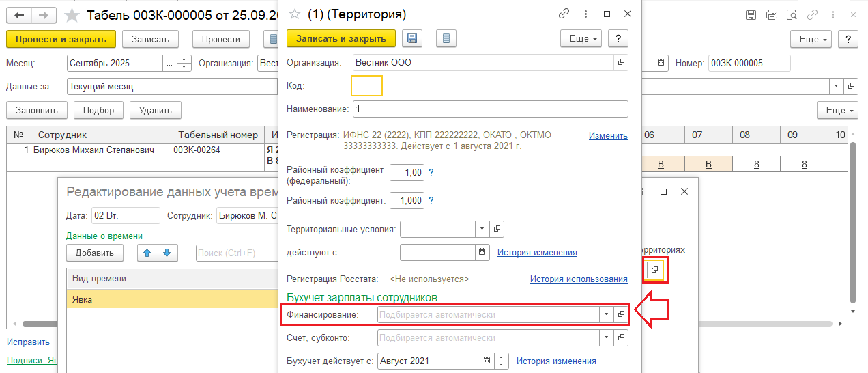Click the save (floppy disk) icon in Территория dialog
This screenshot has height=373, width=868.
tap(411, 38)
